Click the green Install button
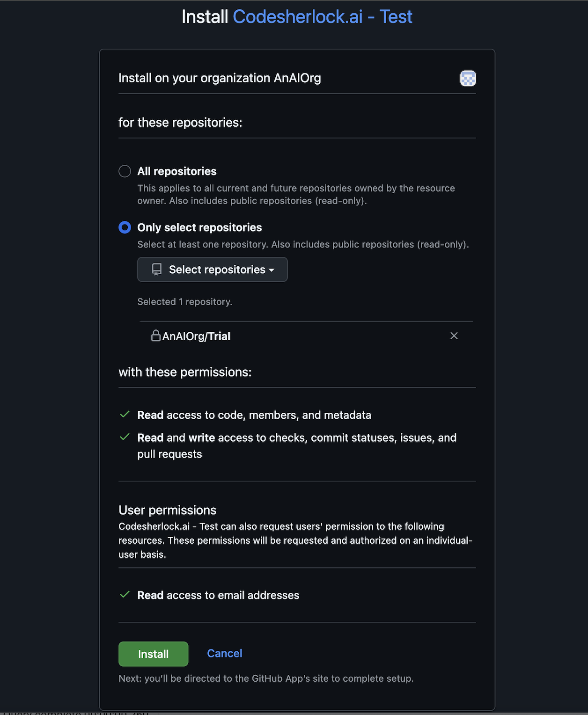The width and height of the screenshot is (588, 715). 153,654
